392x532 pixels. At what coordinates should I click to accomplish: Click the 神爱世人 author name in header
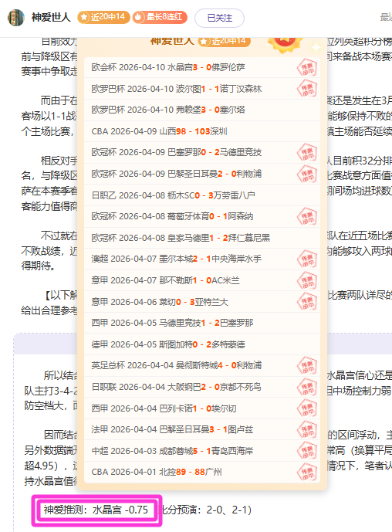pos(51,17)
